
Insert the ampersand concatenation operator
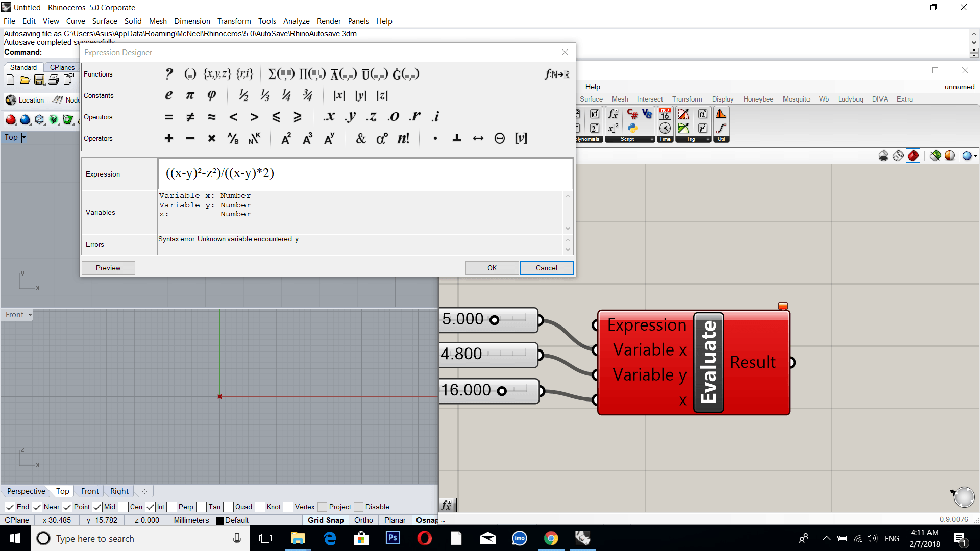[x=361, y=138]
